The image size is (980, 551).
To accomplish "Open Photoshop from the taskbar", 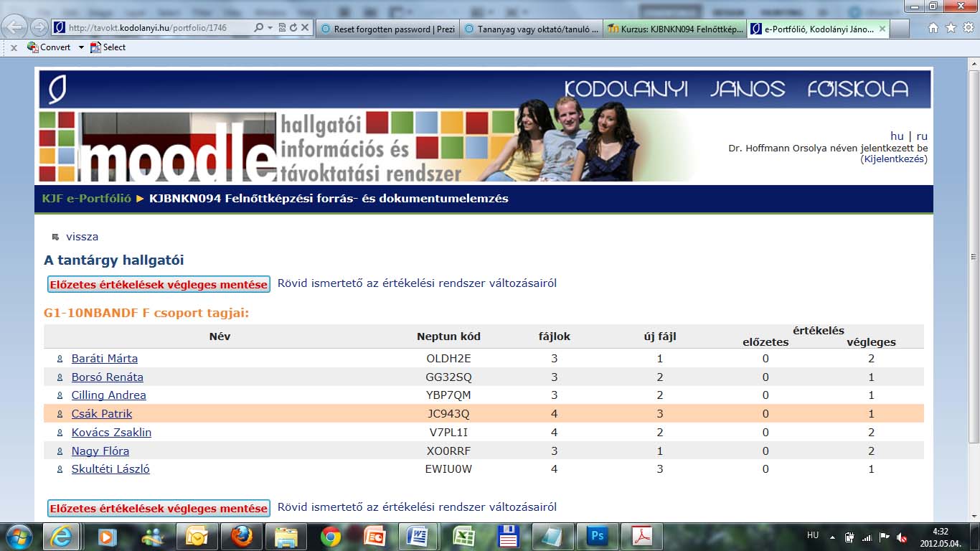I will coord(597,536).
